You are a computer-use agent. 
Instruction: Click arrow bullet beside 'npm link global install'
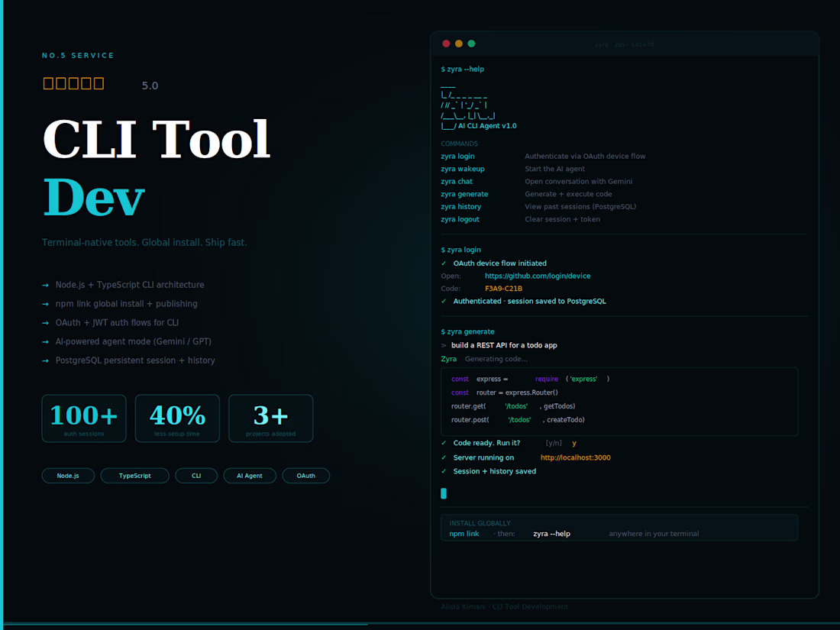tap(46, 304)
